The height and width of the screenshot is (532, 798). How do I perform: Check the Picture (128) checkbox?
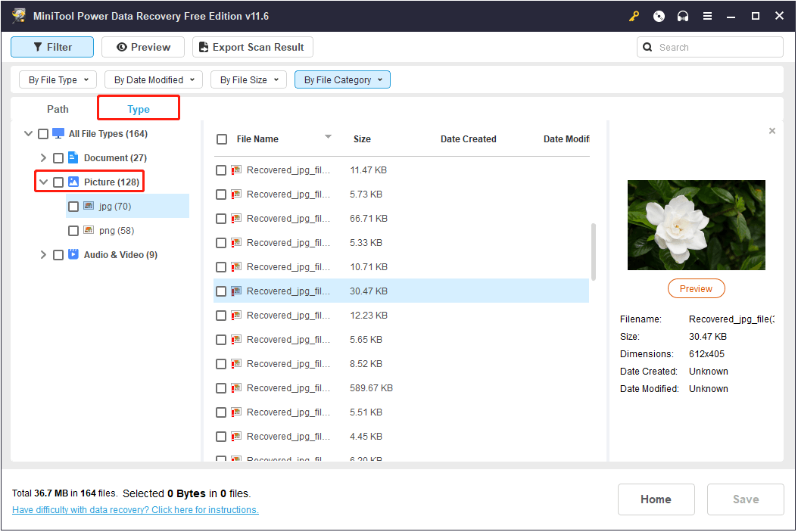(x=58, y=182)
